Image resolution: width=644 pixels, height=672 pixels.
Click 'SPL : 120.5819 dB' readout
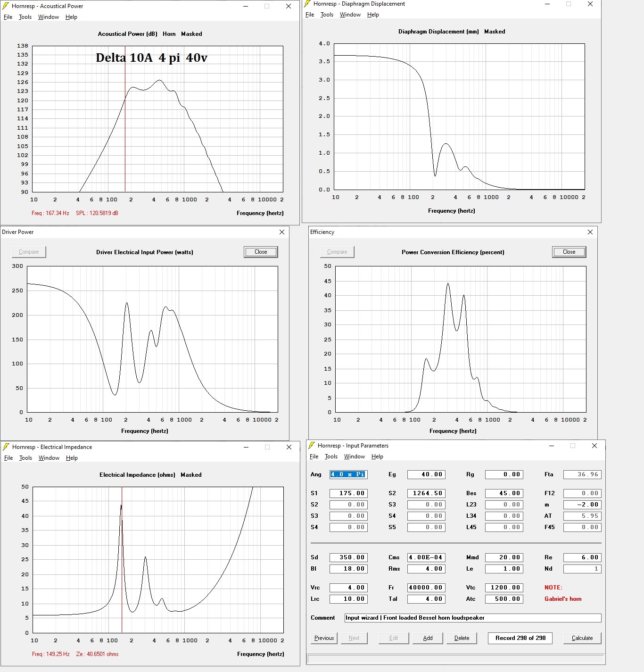(x=97, y=213)
